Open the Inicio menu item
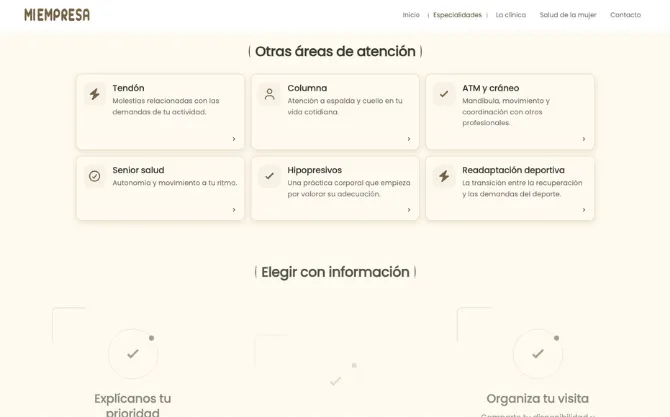Screen dimensions: 670x417 point(411,15)
